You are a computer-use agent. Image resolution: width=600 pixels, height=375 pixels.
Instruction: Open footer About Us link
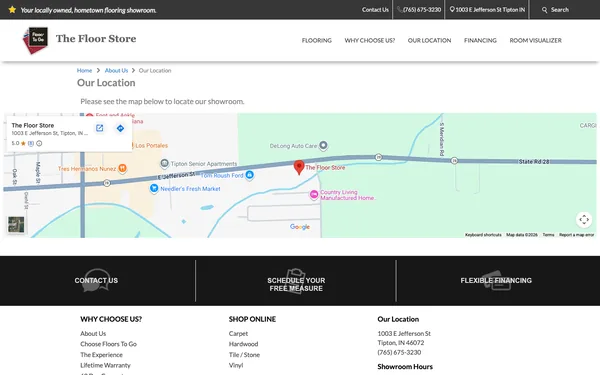[93, 334]
